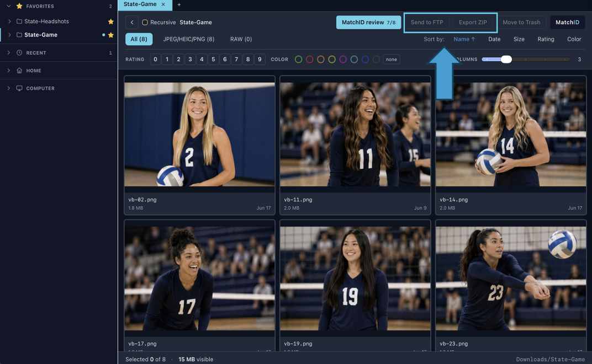Select the All (8) filter tab
592x364 pixels.
click(x=139, y=39)
